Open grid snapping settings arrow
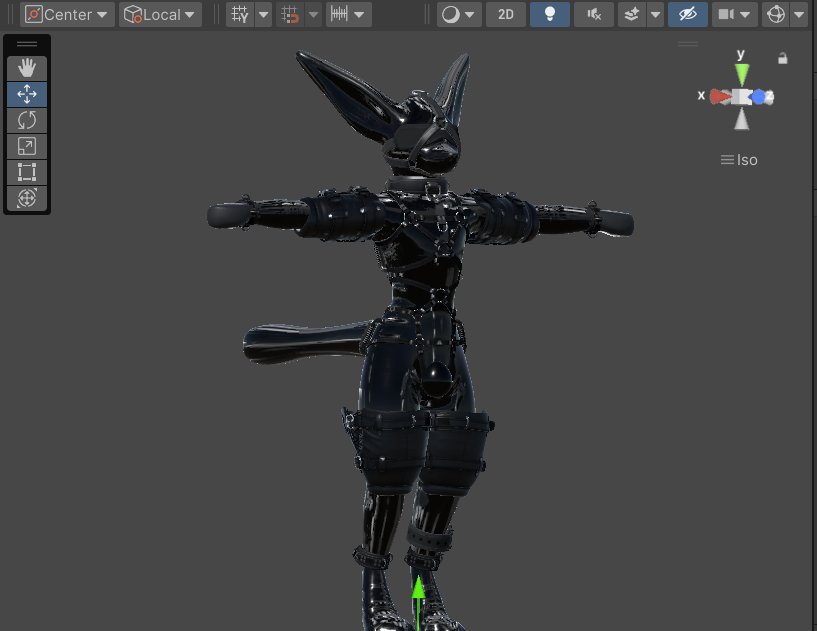The width and height of the screenshot is (817, 631). click(x=313, y=15)
